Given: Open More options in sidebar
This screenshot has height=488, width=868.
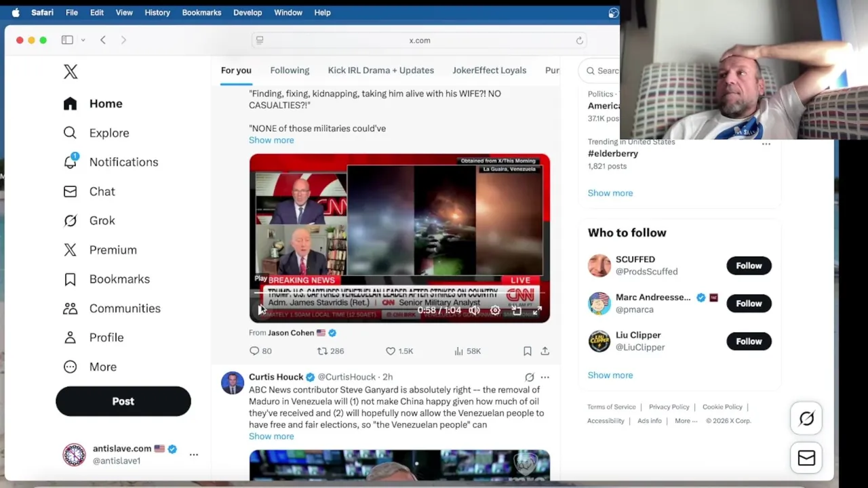Looking at the screenshot, I should [x=90, y=367].
